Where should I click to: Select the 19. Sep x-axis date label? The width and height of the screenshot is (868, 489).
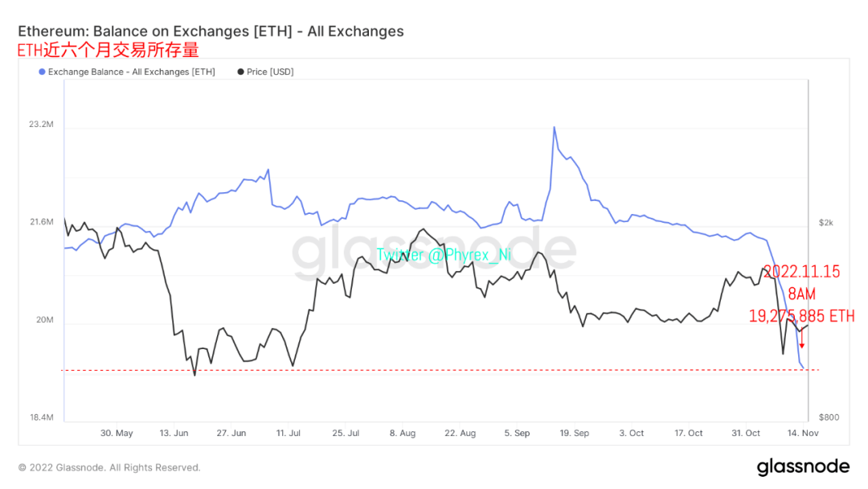coord(574,433)
